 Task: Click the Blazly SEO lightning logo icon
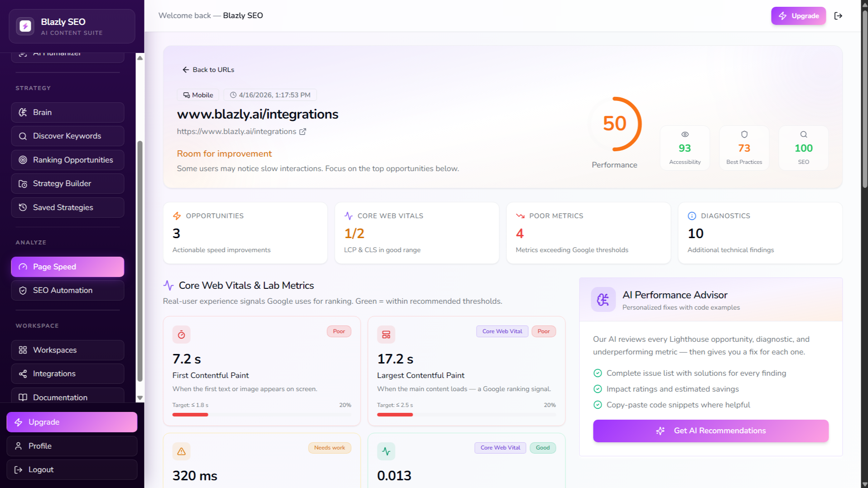click(25, 26)
